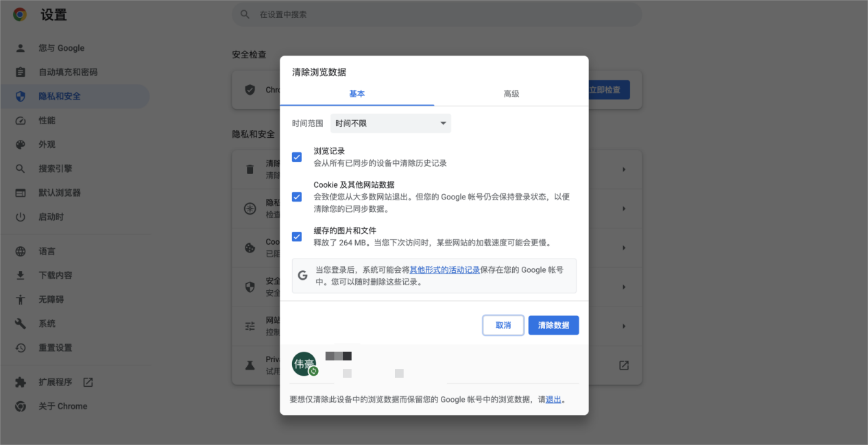
Task: Expand the site settings row arrow
Action: 624,326
